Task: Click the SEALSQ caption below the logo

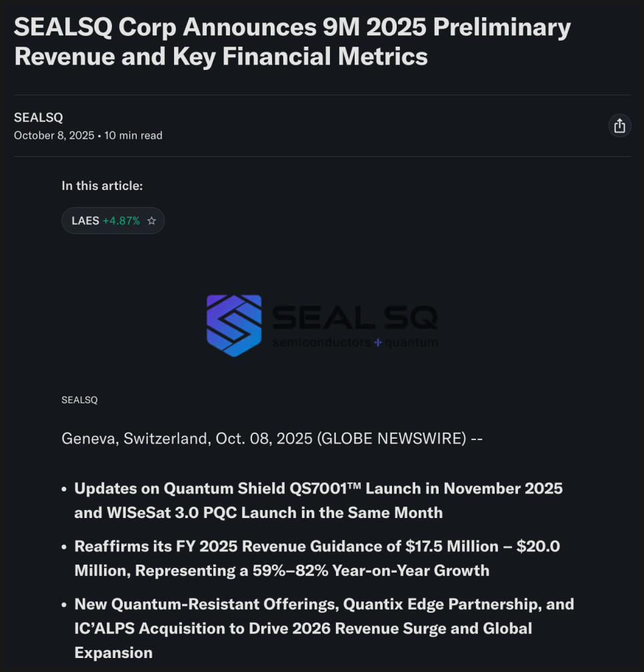Action: coord(79,400)
